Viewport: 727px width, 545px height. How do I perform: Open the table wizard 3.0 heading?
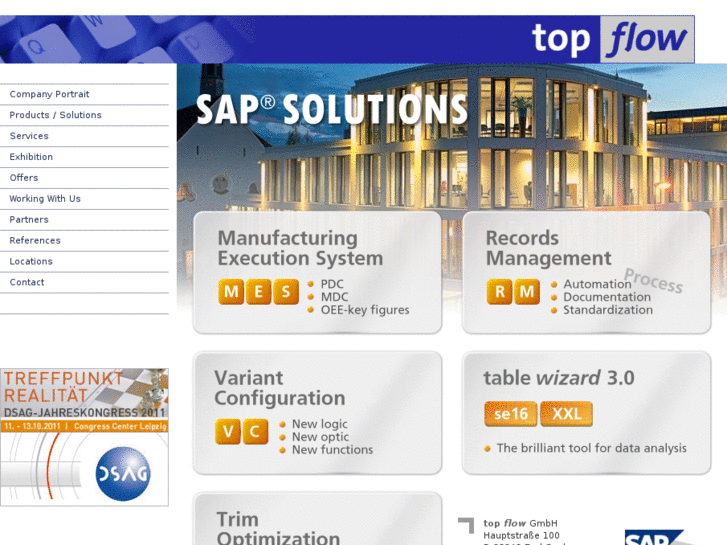(x=559, y=378)
